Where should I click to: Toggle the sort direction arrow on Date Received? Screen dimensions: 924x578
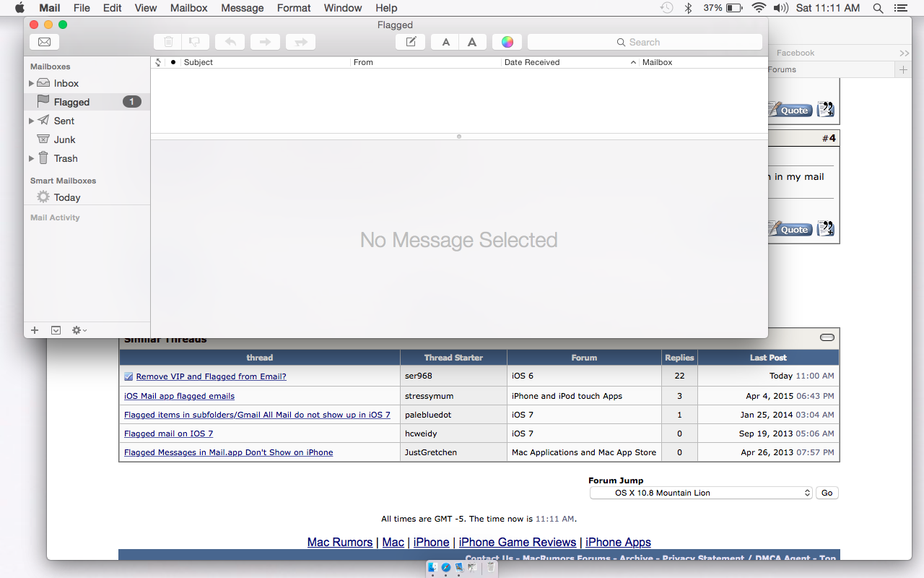click(633, 62)
